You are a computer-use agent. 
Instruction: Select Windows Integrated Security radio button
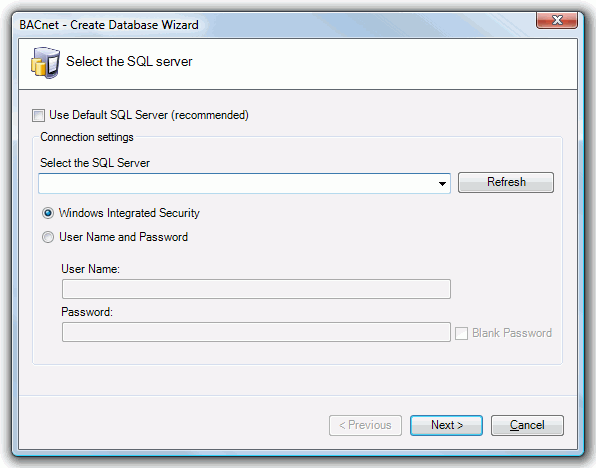48,213
